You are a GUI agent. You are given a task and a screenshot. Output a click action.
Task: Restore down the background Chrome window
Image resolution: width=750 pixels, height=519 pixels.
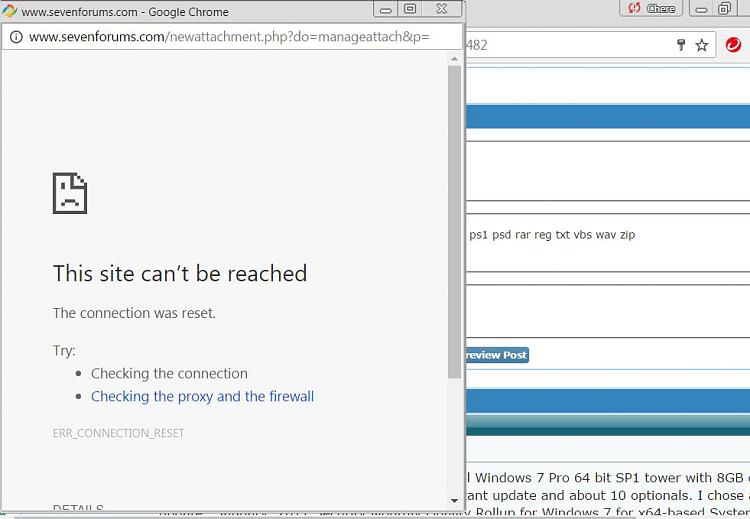[x=725, y=9]
